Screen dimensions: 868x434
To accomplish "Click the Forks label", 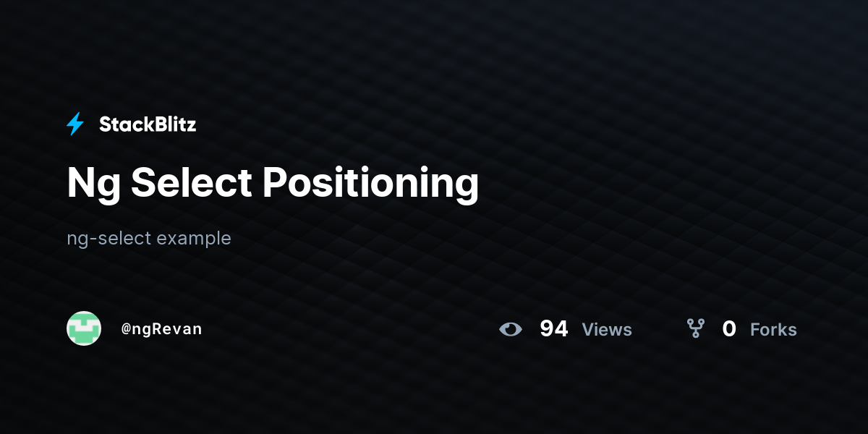I will click(x=773, y=330).
